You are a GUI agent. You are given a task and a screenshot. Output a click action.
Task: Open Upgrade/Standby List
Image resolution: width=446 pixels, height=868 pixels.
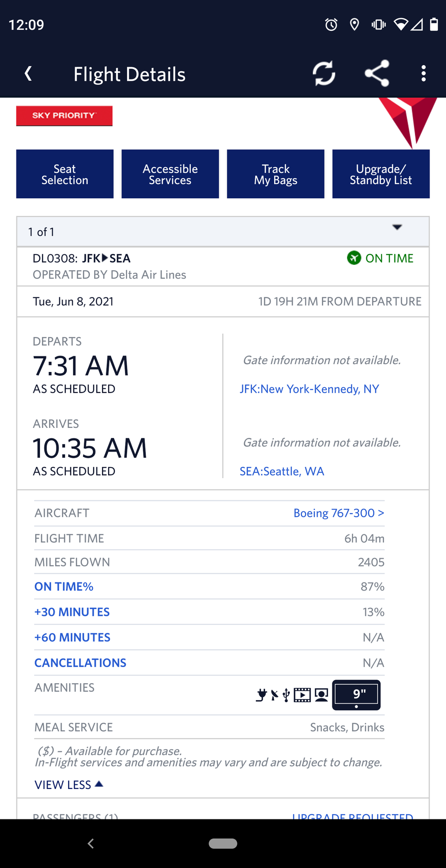(381, 174)
